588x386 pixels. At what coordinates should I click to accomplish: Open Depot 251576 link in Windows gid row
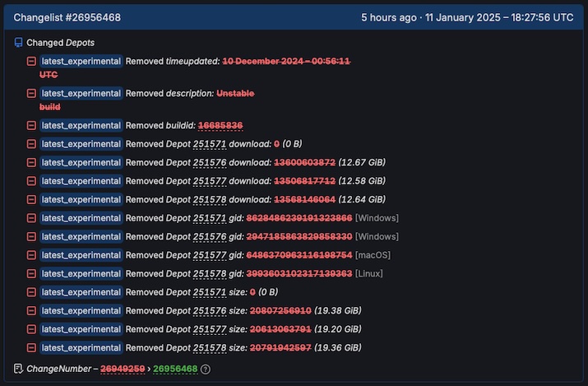tap(209, 237)
